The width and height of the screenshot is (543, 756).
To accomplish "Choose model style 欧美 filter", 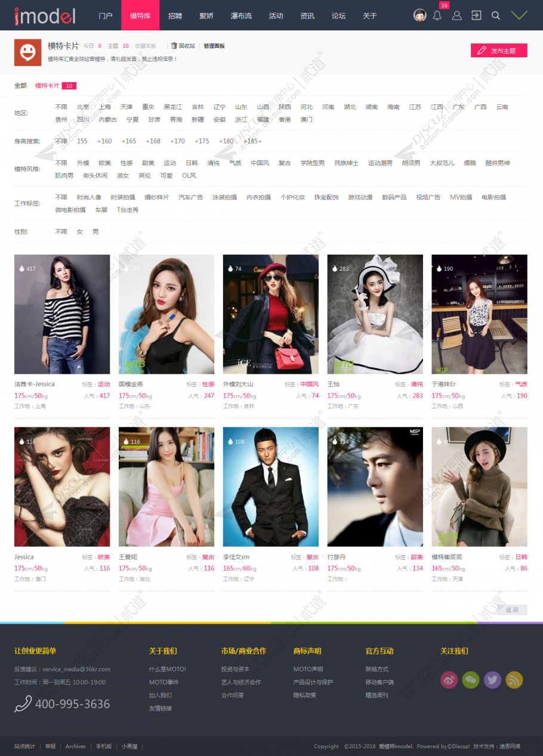I will coord(105,163).
